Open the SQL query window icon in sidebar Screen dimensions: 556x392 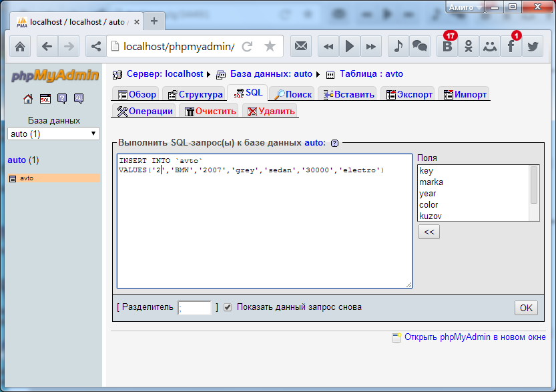coord(45,99)
